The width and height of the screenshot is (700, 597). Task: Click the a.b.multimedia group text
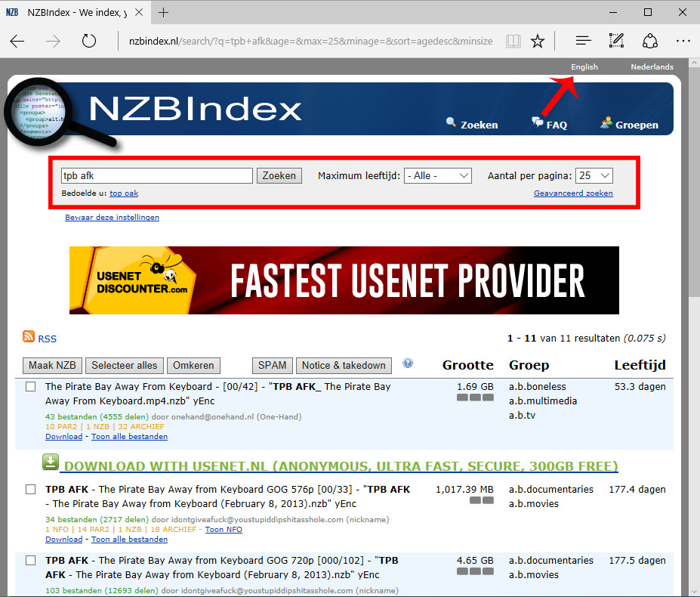click(543, 401)
